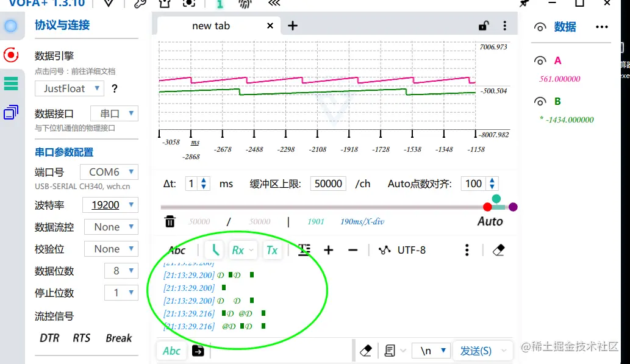Toggle the send box Abc mode

171,351
